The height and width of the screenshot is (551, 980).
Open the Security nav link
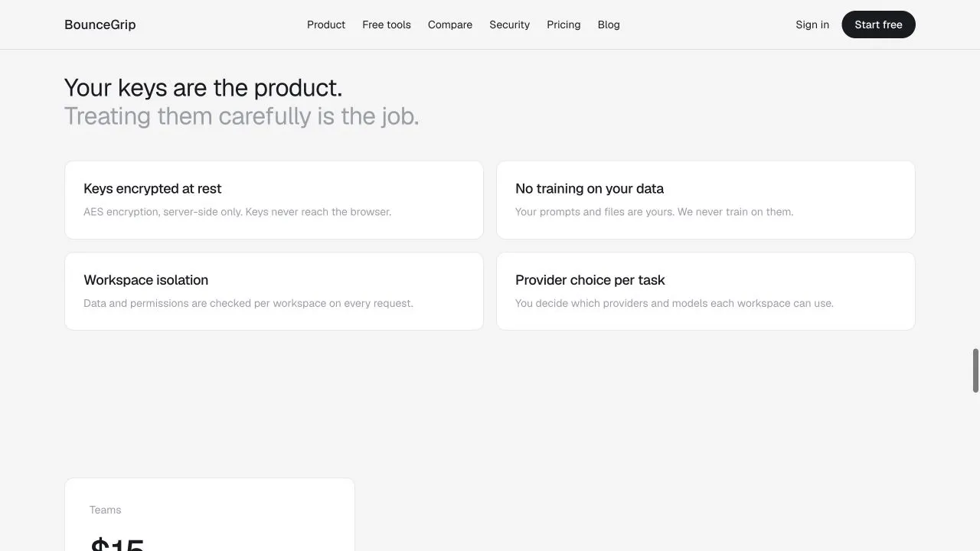[x=510, y=24]
